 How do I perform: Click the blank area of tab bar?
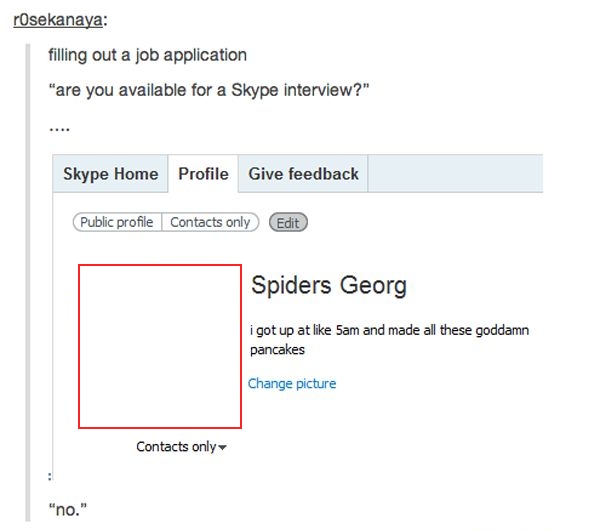pos(455,174)
